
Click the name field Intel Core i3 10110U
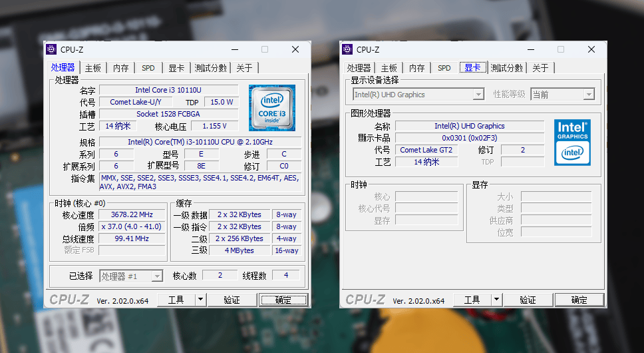pos(168,90)
